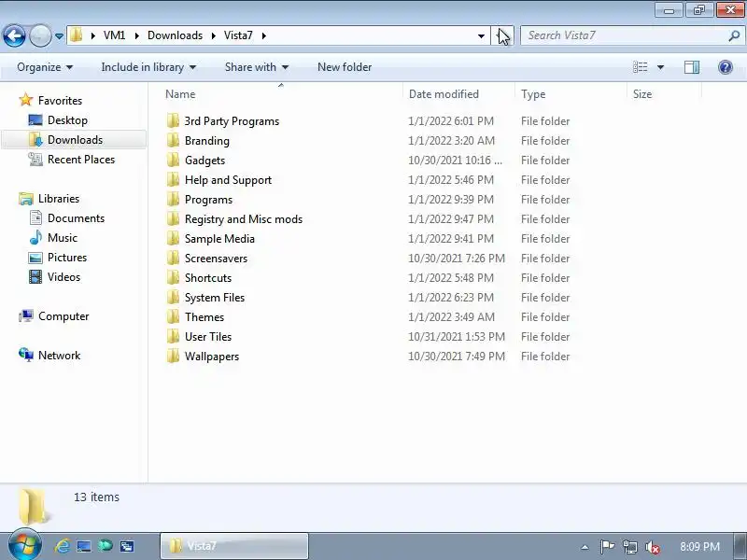This screenshot has height=560, width=747.
Task: Click the Switch between windows taskbar icon
Action: click(126, 546)
